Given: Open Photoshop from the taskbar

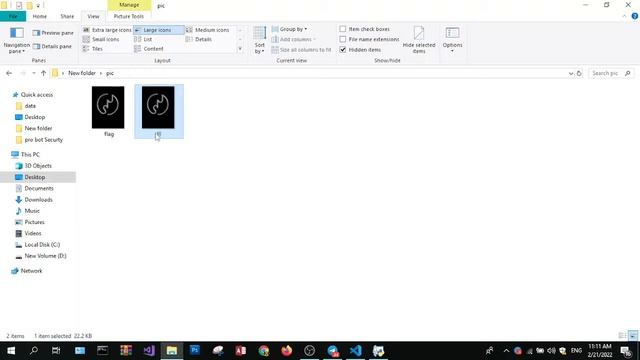Looking at the screenshot, I should [x=195, y=351].
